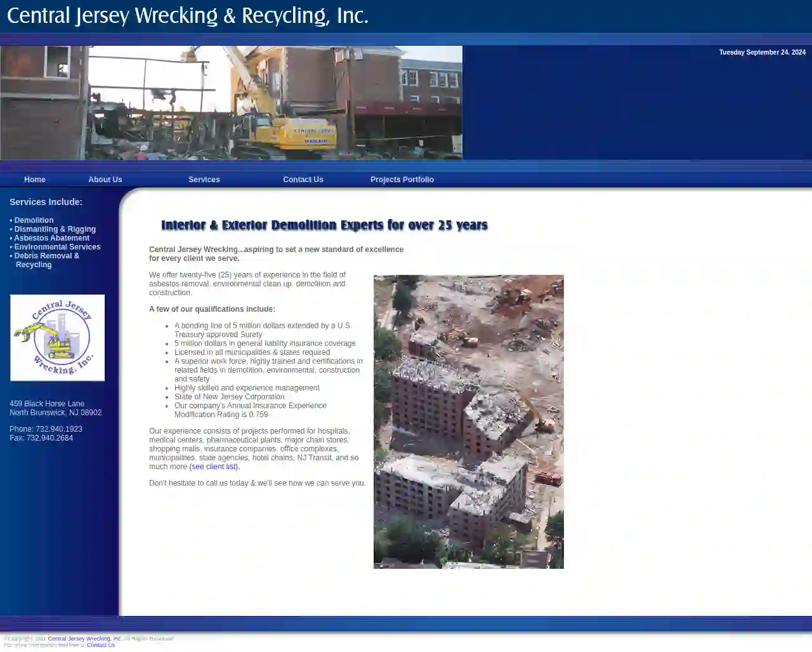Click the 'Don't hesitate to call us today' sentence

click(258, 483)
